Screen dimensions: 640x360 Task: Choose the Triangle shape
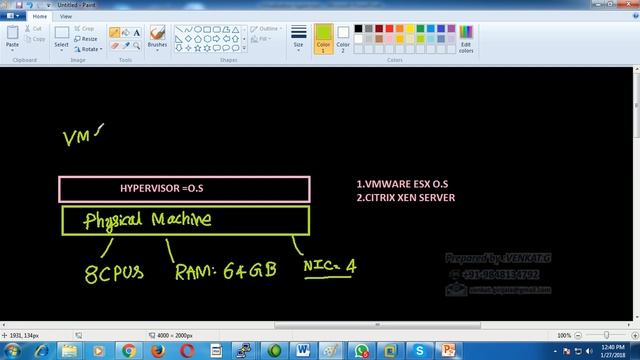tap(236, 30)
